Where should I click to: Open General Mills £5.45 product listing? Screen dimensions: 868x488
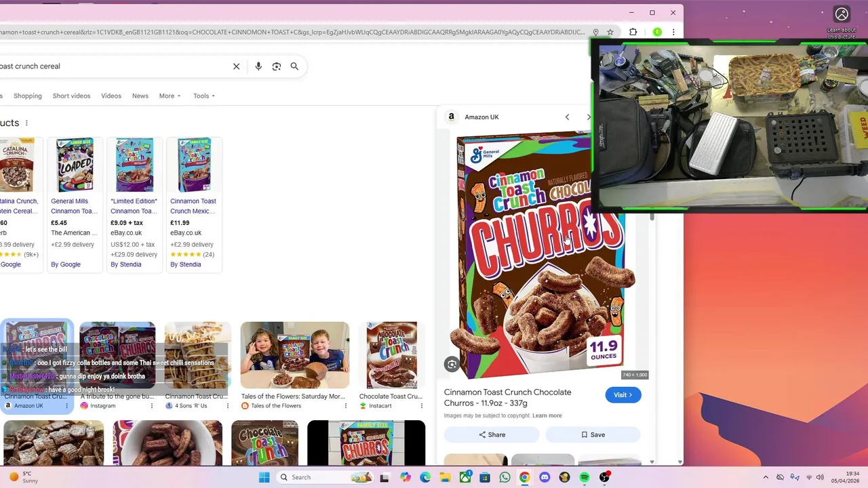coord(74,204)
